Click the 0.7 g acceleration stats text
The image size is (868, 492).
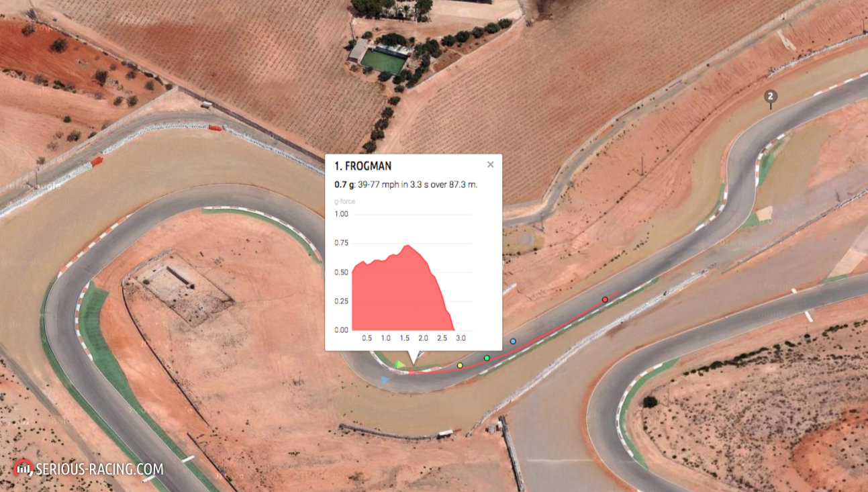tap(405, 185)
